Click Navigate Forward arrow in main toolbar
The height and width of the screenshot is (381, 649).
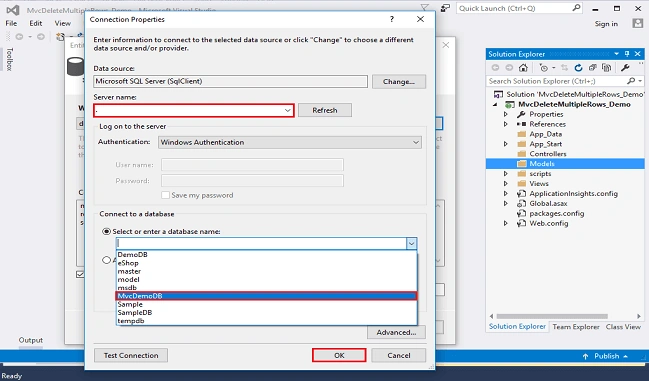[41, 37]
